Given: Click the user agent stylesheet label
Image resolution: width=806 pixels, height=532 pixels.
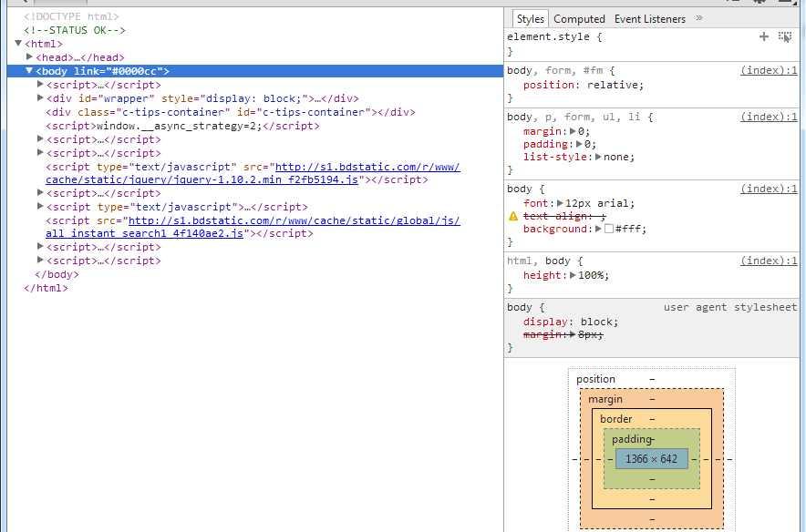Looking at the screenshot, I should pyautogui.click(x=730, y=307).
